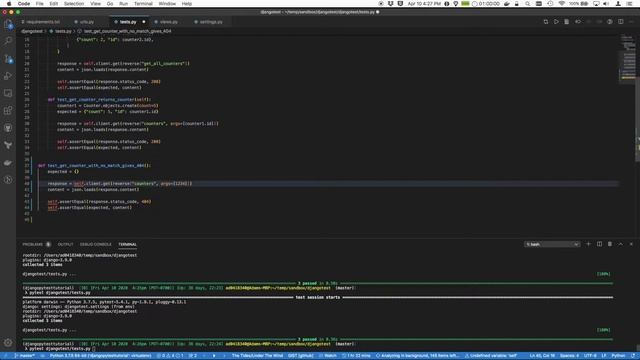Viewport: 640px width, 360px height.
Task: Click the djangotest breadcrumb folder
Action: tap(32, 31)
